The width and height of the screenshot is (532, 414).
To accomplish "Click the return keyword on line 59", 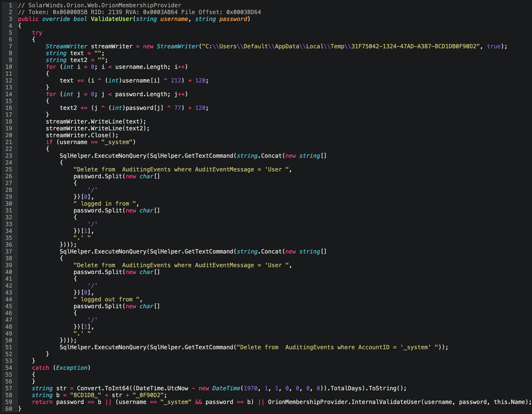I will [x=42, y=402].
